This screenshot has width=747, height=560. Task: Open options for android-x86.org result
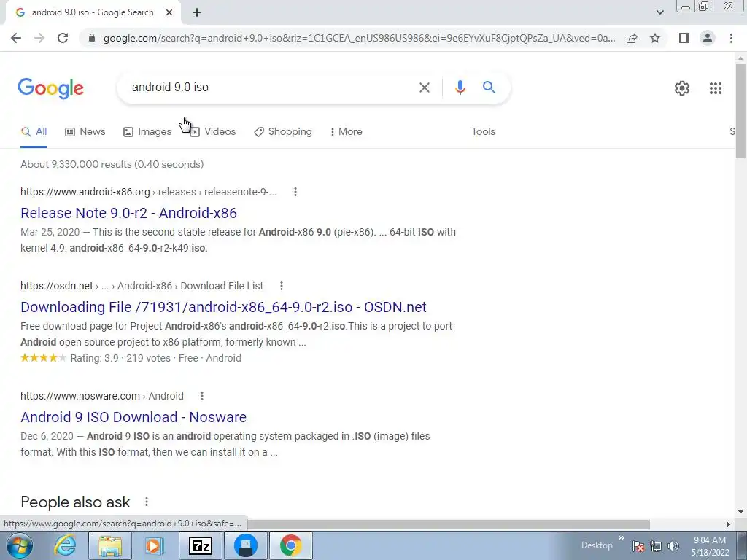click(x=295, y=192)
